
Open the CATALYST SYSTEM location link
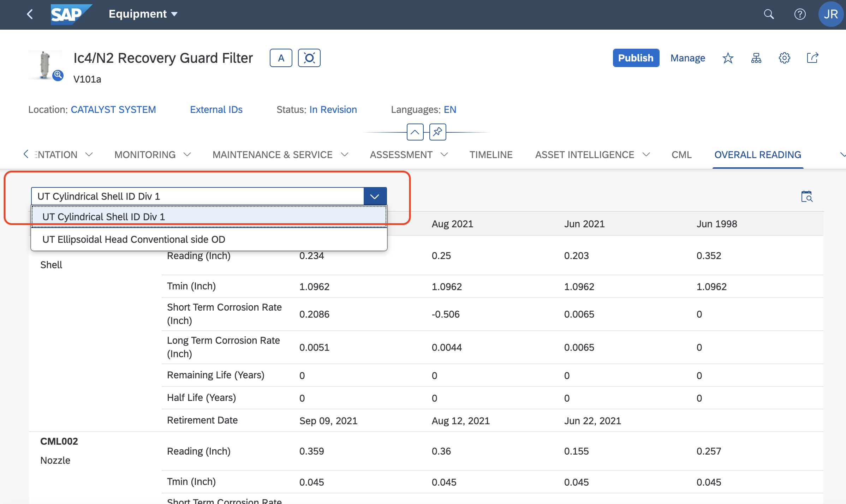[113, 110]
